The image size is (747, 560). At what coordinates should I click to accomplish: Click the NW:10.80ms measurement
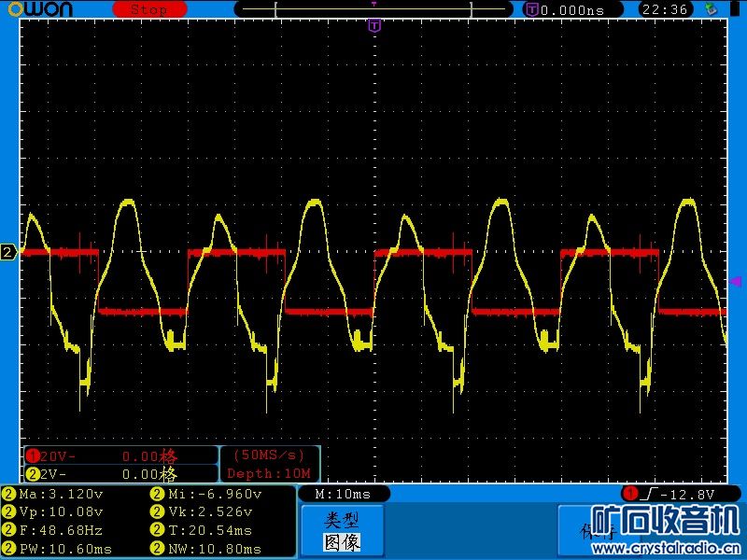tap(205, 549)
